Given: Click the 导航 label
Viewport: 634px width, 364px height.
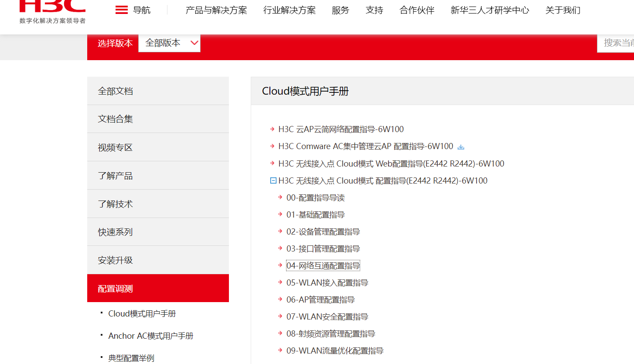Looking at the screenshot, I should [x=142, y=10].
